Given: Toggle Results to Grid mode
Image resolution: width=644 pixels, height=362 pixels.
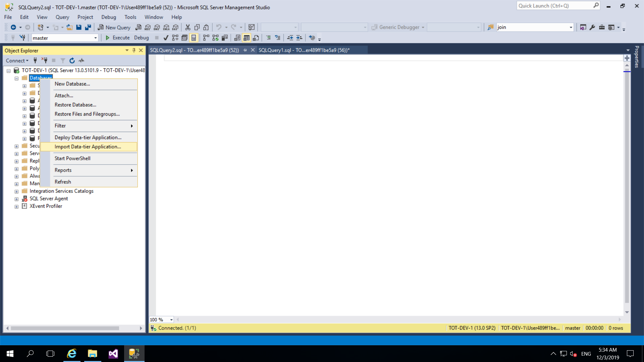Looking at the screenshot, I should pos(247,38).
